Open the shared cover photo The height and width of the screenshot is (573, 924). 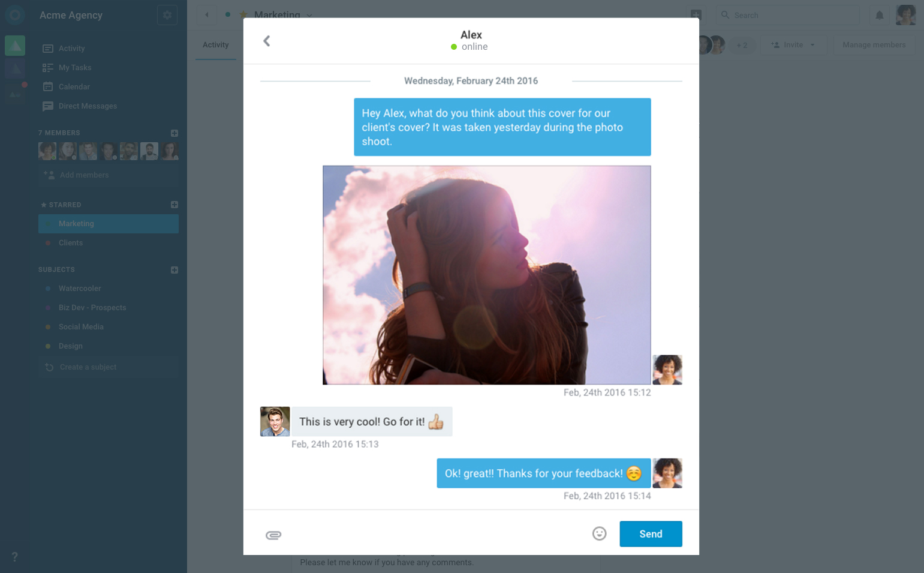click(x=487, y=275)
